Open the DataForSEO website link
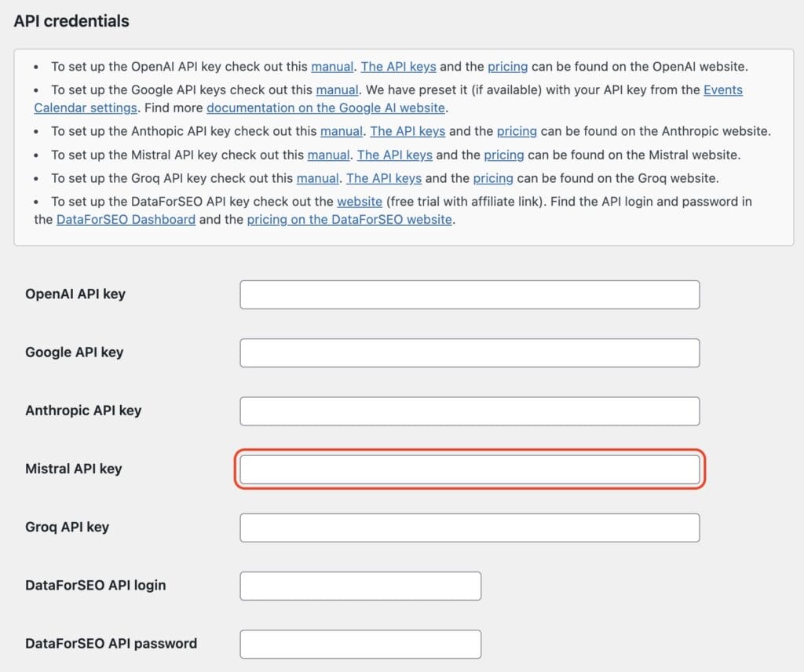This screenshot has width=804, height=672. point(360,202)
